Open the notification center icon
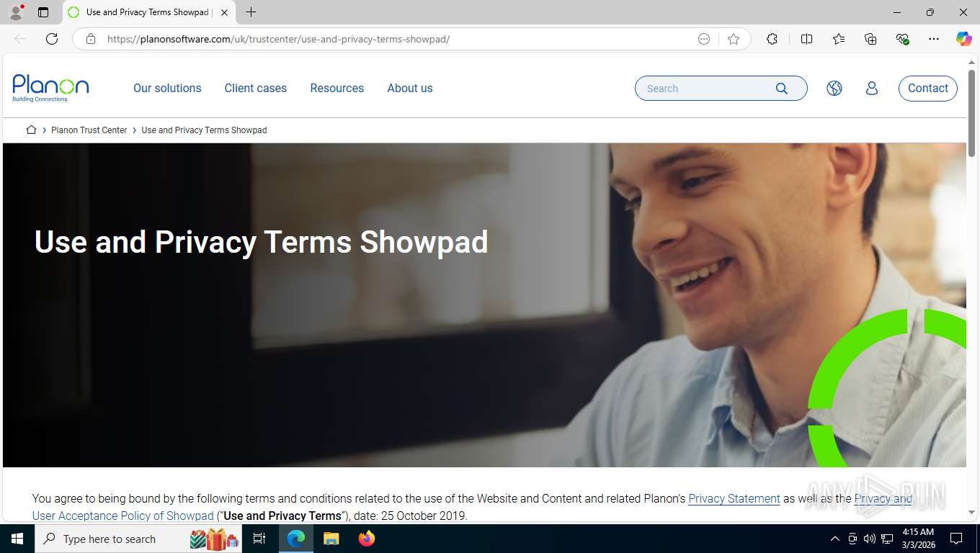 pyautogui.click(x=956, y=539)
